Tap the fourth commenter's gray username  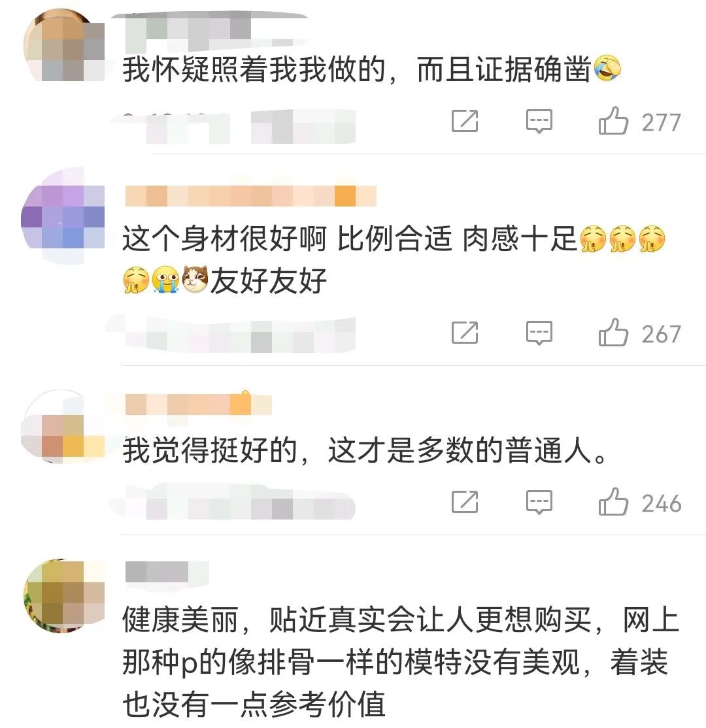[167, 572]
